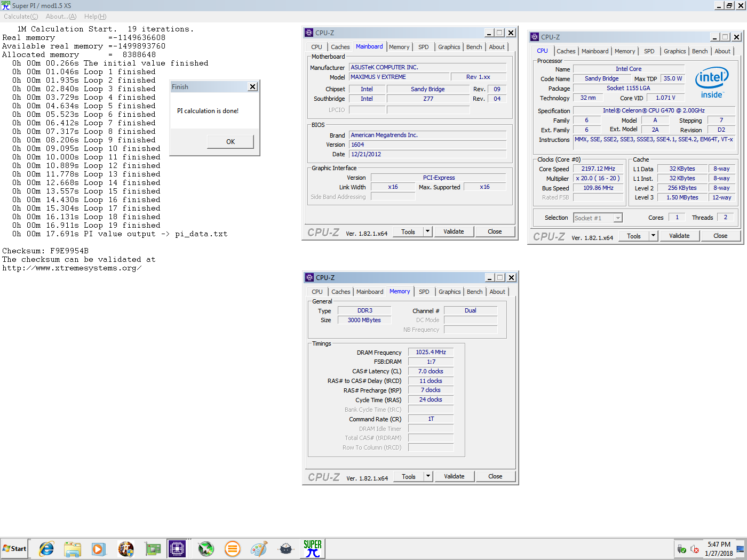Click OK in the Finish dialog
747x560 pixels.
(231, 141)
